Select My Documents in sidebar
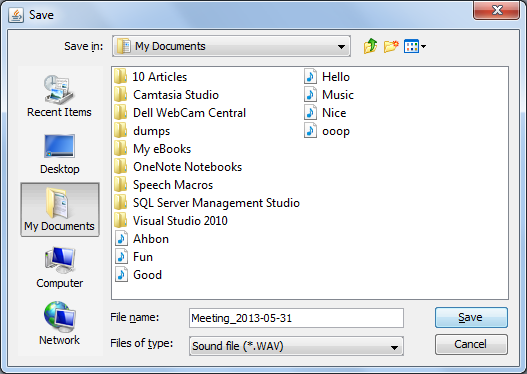The image size is (527, 374). coord(59,210)
